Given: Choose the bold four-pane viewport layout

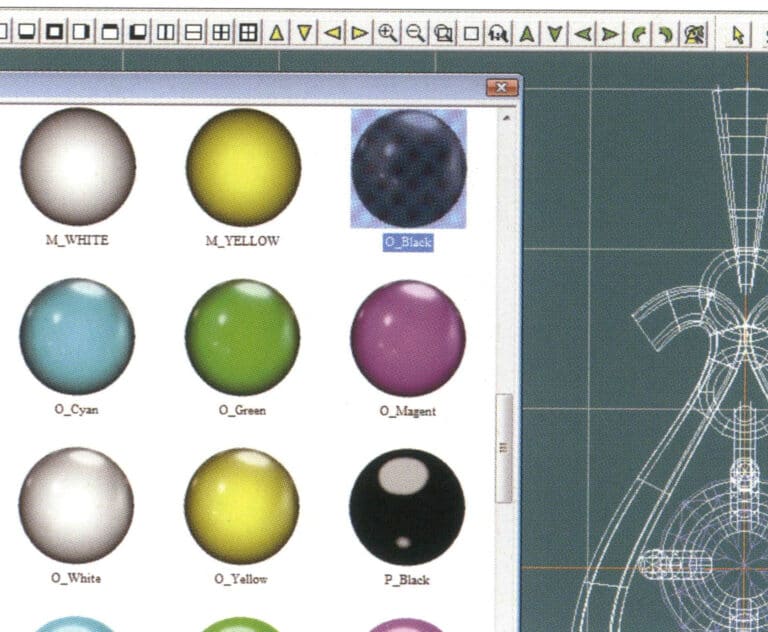Looking at the screenshot, I should pyautogui.click(x=249, y=32).
